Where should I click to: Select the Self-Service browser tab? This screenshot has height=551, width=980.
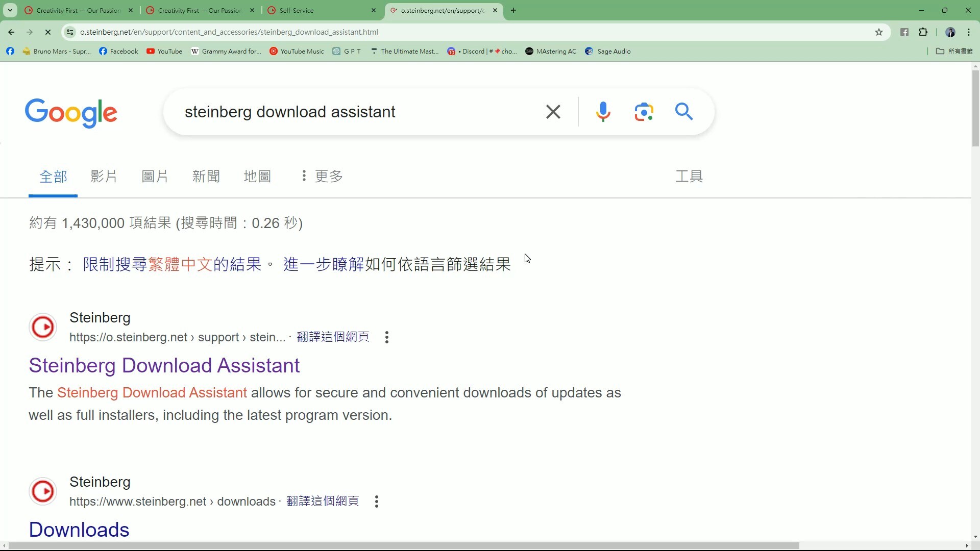[x=322, y=10]
